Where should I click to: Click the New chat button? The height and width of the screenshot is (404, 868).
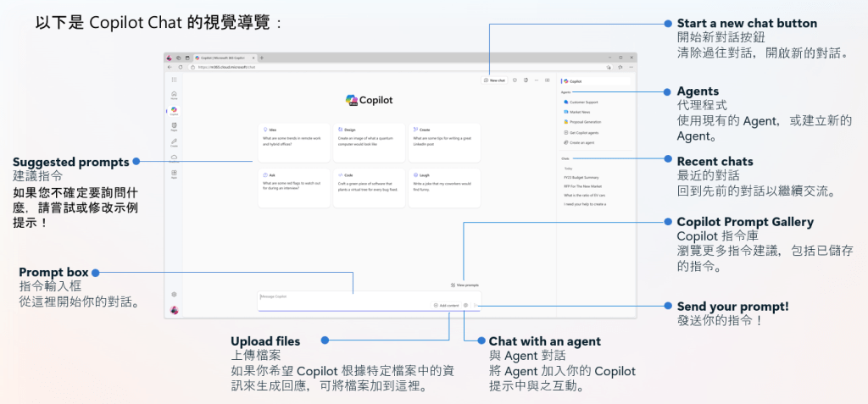click(494, 80)
